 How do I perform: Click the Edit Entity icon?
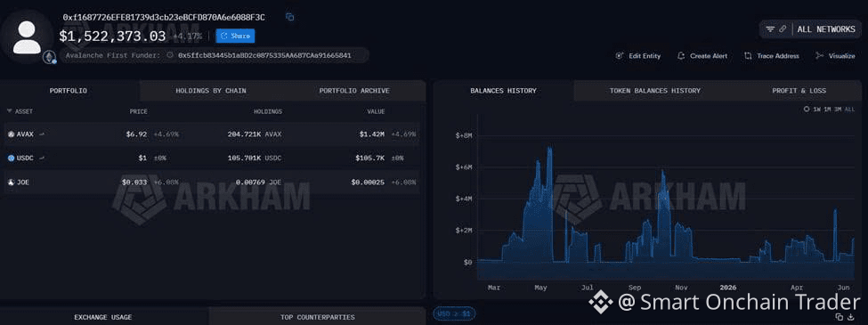[620, 56]
